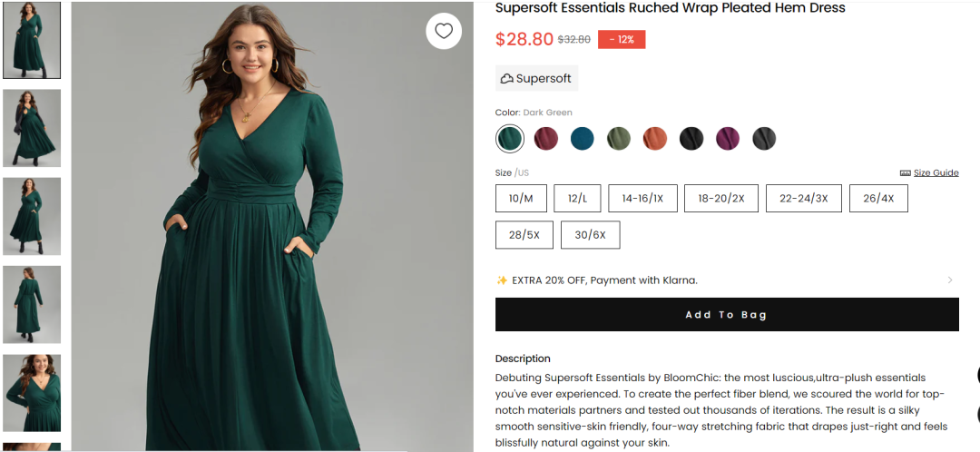This screenshot has width=980, height=452.
Task: Select the olive green color swatch
Action: pos(618,139)
